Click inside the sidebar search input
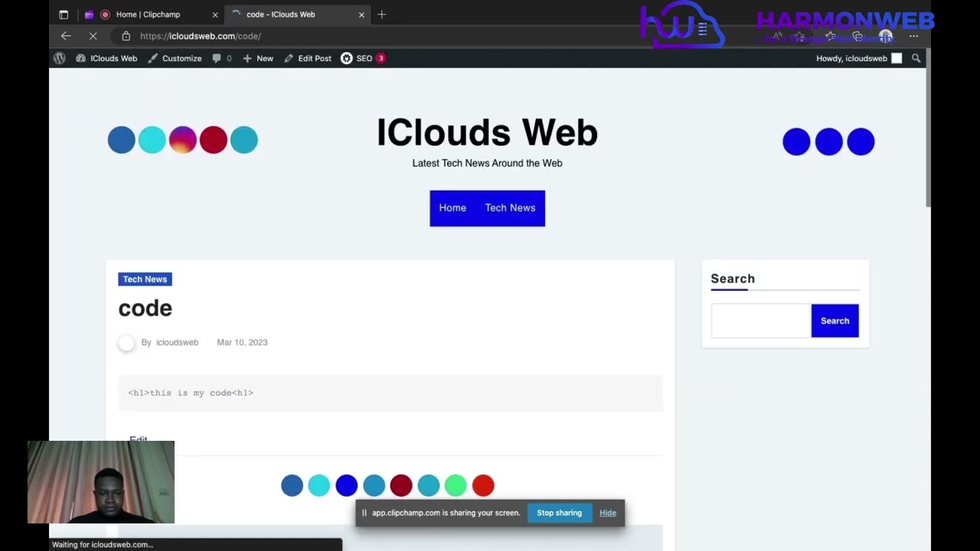This screenshot has width=980, height=551. pos(760,321)
